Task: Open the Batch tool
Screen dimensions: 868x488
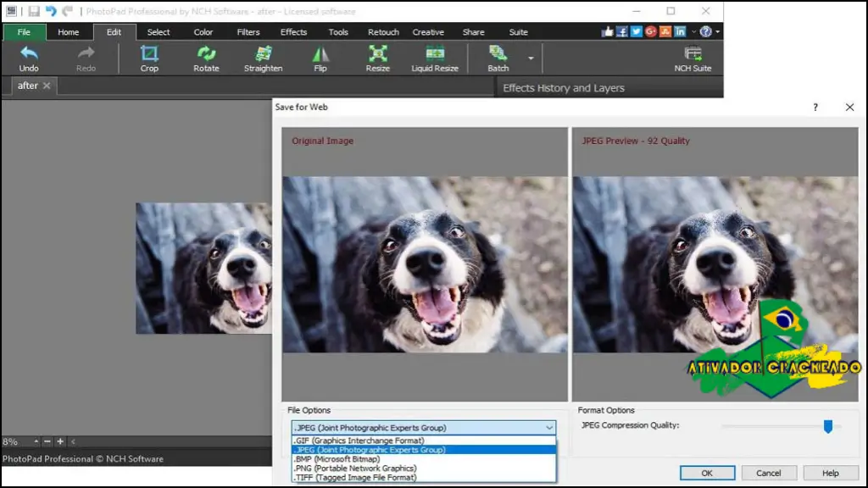Action: pyautogui.click(x=498, y=58)
